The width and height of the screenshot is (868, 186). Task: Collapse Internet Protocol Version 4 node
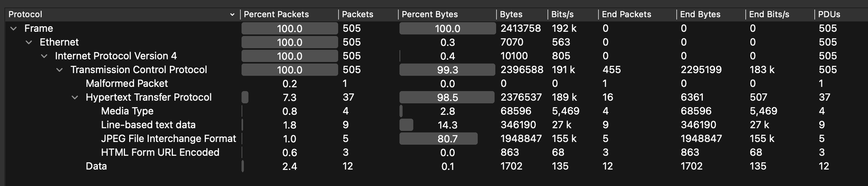tap(44, 56)
